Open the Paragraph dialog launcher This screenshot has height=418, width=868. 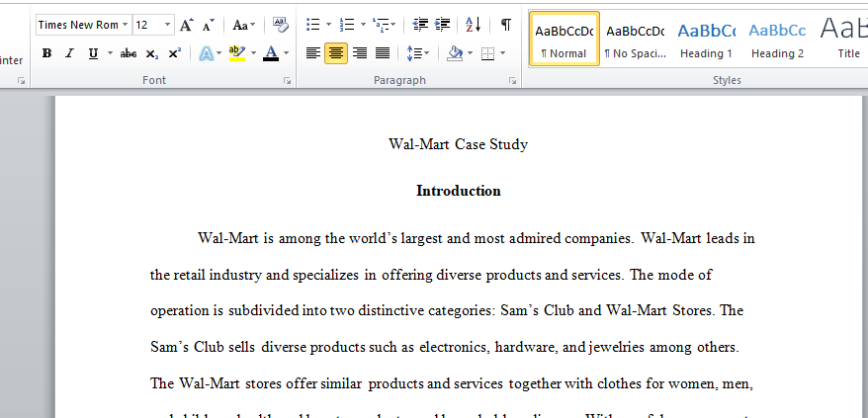(x=512, y=81)
